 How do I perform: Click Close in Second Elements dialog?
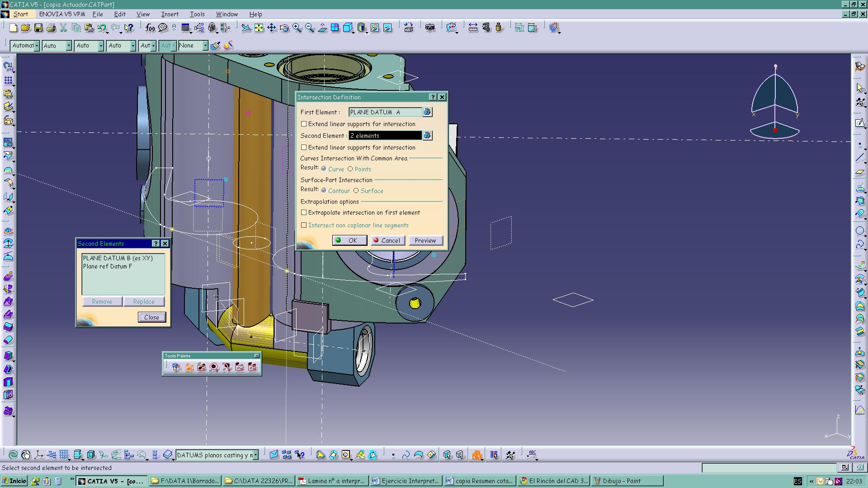click(151, 317)
